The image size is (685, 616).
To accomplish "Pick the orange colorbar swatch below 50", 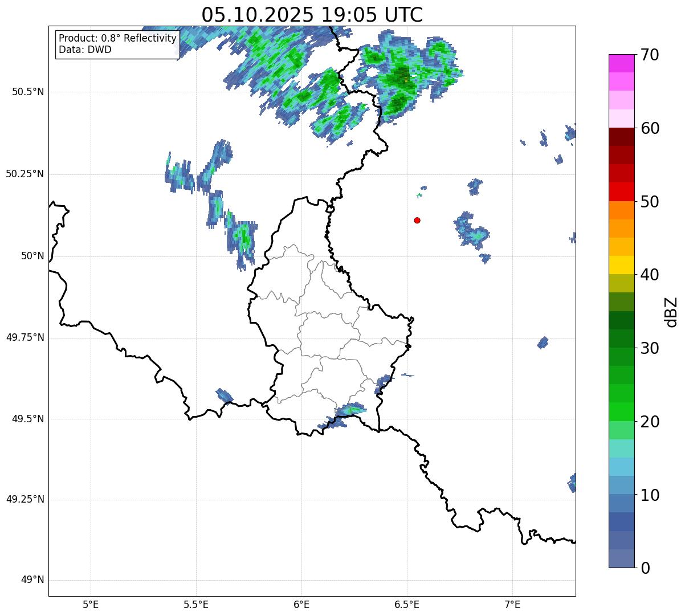I will tap(622, 210).
